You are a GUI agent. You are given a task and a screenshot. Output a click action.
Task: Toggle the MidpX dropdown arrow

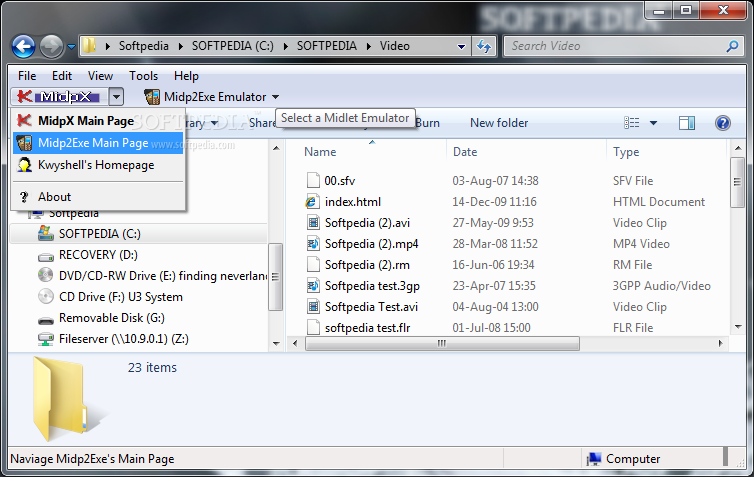[116, 97]
